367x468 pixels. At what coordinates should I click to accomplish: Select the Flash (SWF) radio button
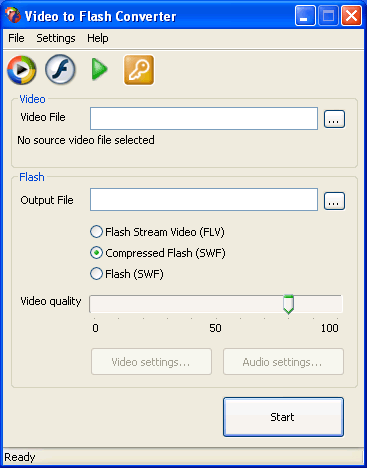[x=127, y=274]
